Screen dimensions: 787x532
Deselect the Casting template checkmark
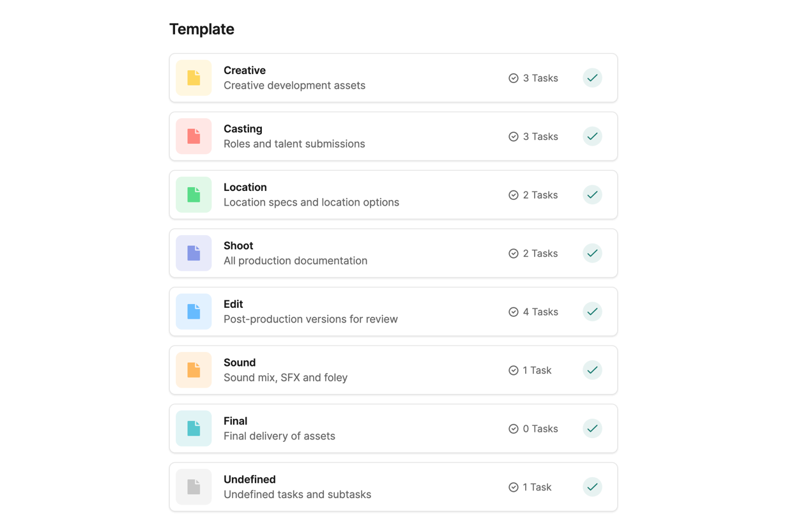[592, 136]
